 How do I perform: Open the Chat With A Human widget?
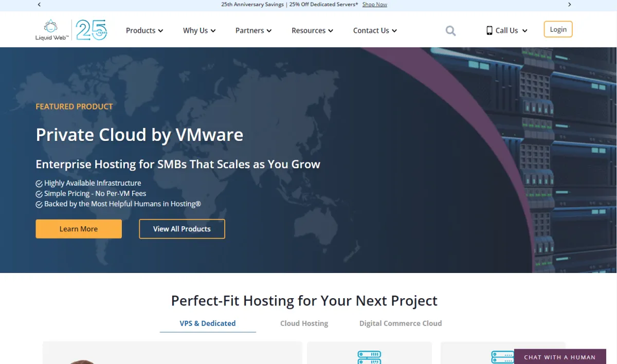click(560, 357)
